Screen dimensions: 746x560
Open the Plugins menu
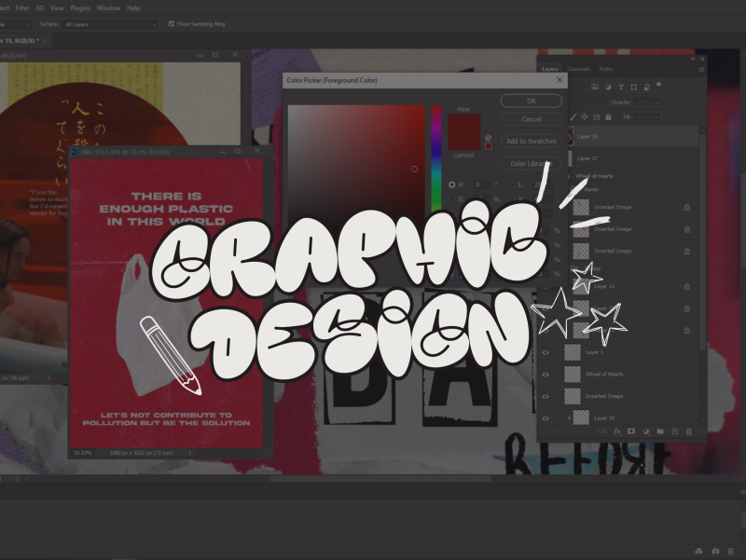click(x=80, y=7)
